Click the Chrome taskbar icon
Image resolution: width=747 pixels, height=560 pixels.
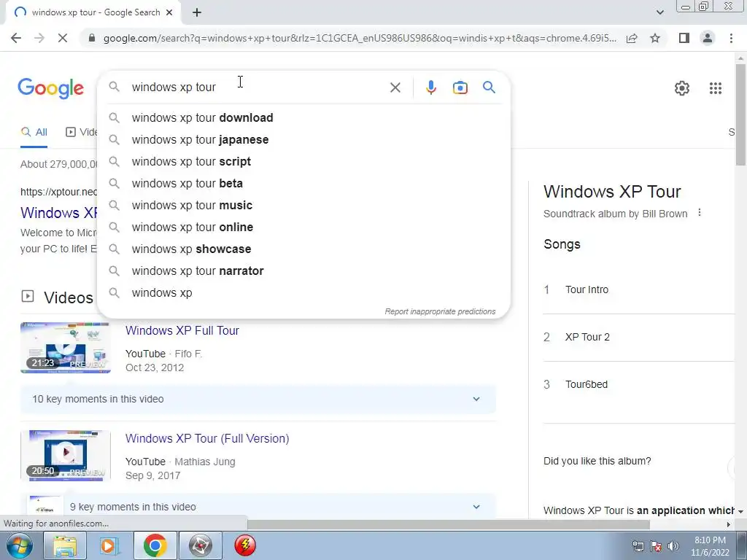[x=155, y=545]
